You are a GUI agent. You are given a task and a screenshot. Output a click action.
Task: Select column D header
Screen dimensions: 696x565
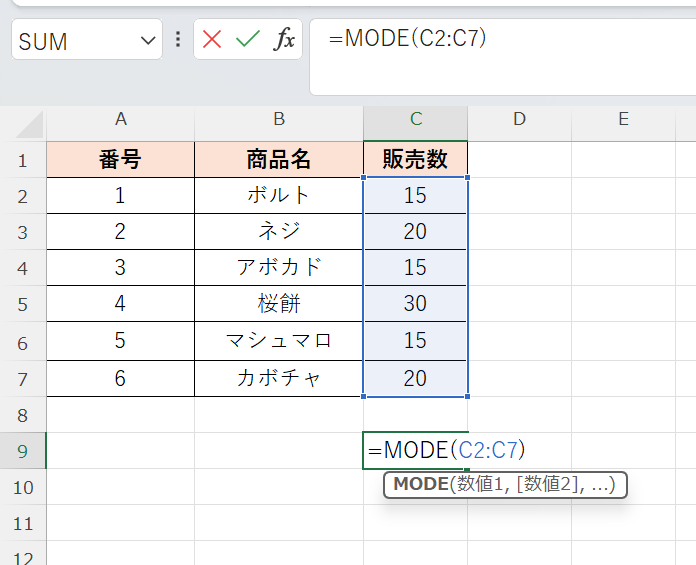pyautogui.click(x=519, y=120)
